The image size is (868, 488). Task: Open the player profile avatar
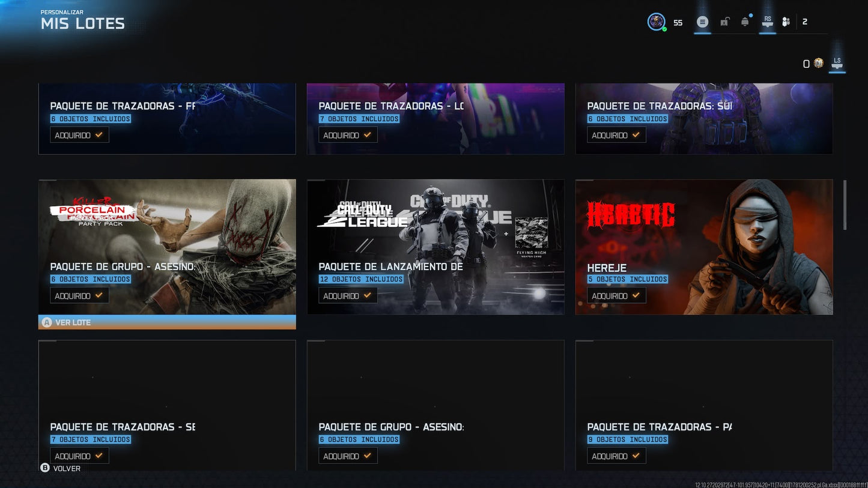click(x=656, y=22)
